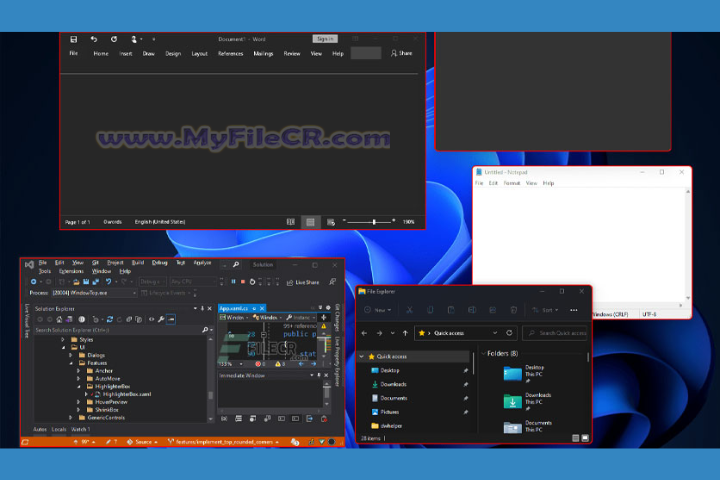The width and height of the screenshot is (720, 480).
Task: Switch Word to Read Mode view
Action: point(291,222)
